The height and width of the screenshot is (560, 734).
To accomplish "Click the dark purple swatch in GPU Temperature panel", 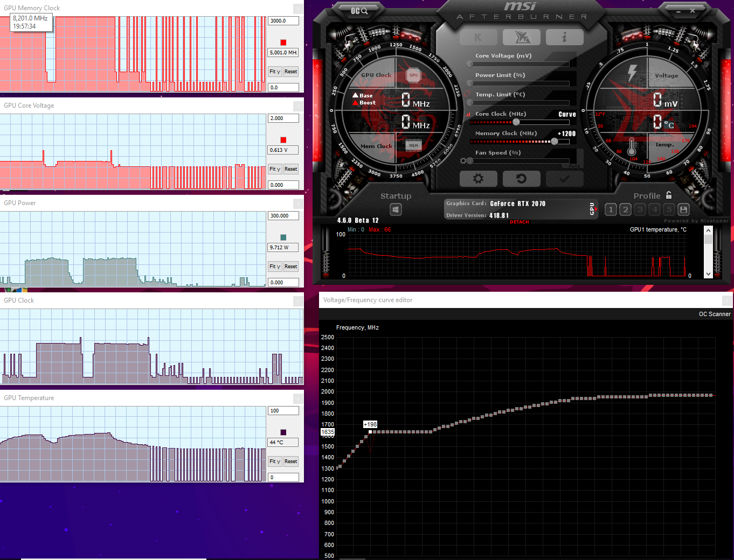I will tap(283, 432).
